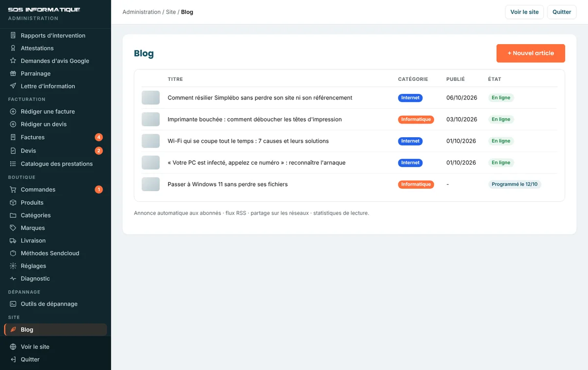Click the plus-circle icon beside Rédiger une facture
The image size is (588, 370).
pos(13,112)
